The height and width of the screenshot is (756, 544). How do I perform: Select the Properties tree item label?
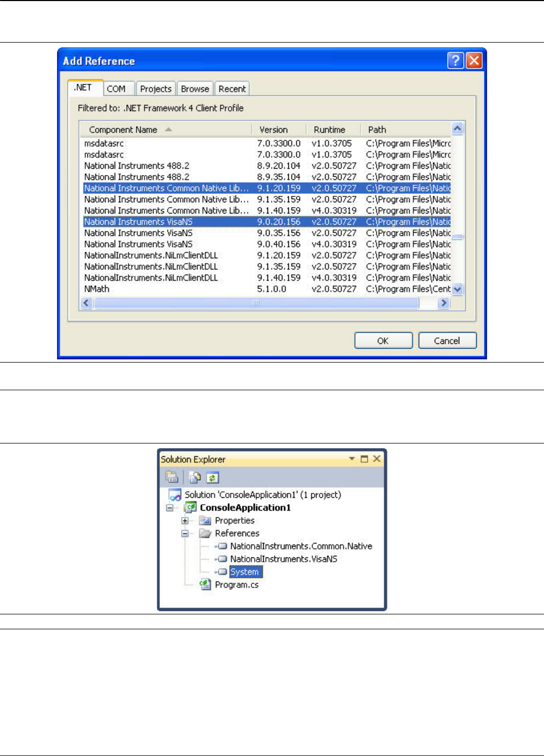click(234, 521)
